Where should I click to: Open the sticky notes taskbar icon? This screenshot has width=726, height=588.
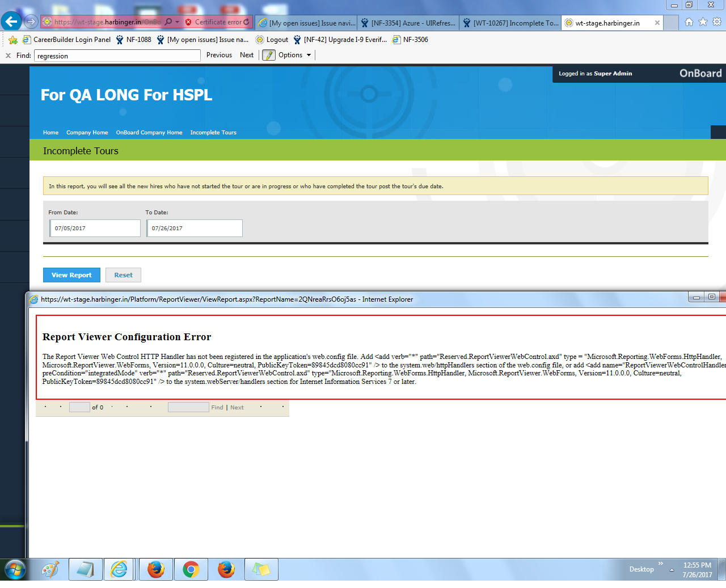pyautogui.click(x=261, y=569)
